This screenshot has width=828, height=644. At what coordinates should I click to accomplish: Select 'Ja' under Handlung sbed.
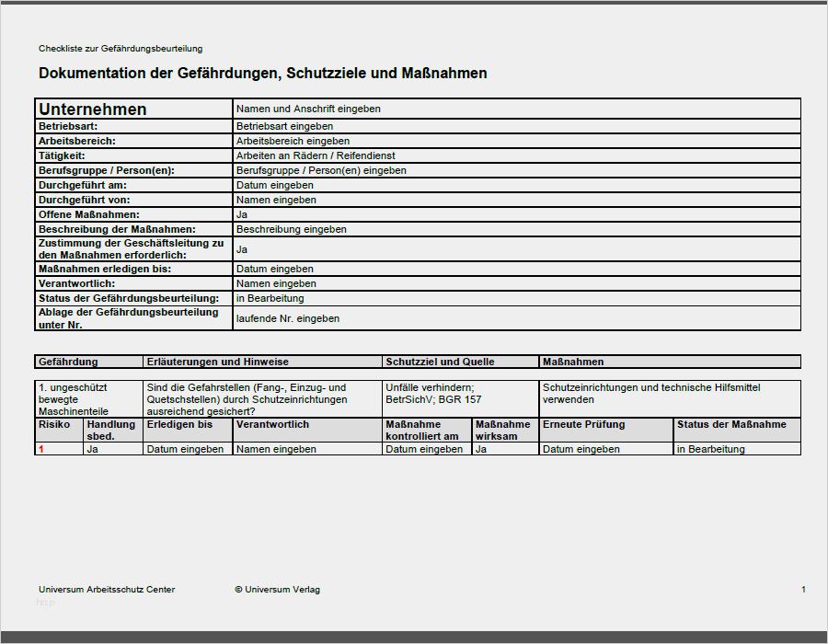coord(113,449)
